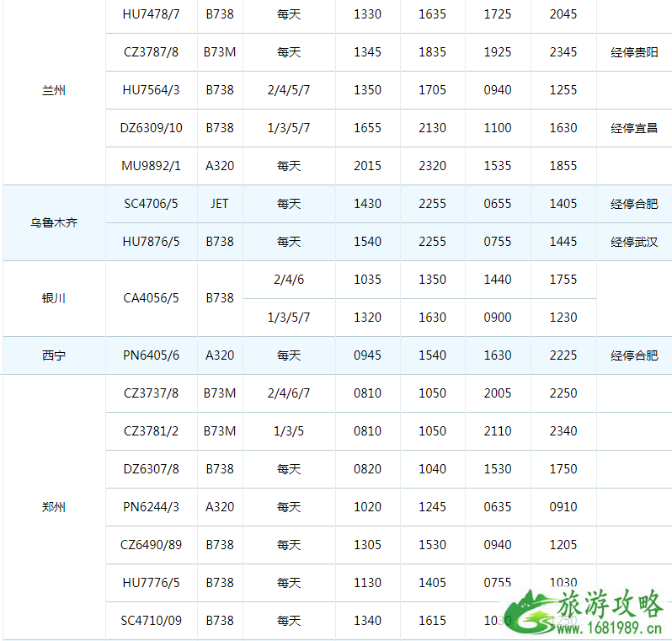Select the 2/4/6 schedule cell

click(x=289, y=280)
